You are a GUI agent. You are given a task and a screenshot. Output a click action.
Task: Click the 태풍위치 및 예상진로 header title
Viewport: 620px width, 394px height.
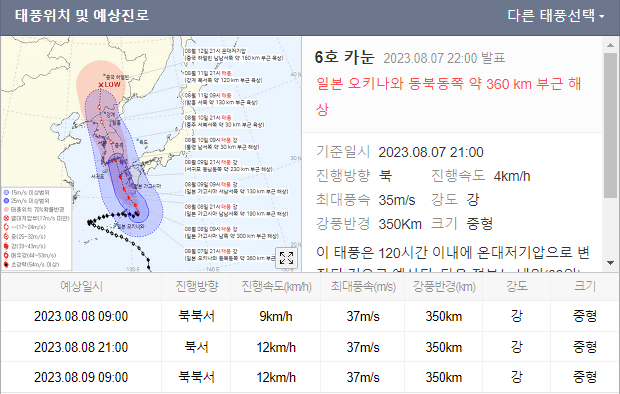[x=82, y=15]
